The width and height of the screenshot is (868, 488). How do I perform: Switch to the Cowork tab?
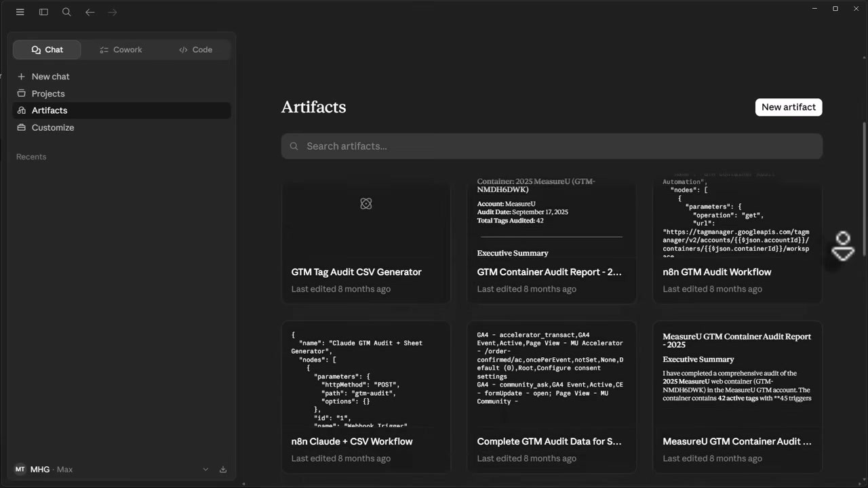click(x=121, y=49)
